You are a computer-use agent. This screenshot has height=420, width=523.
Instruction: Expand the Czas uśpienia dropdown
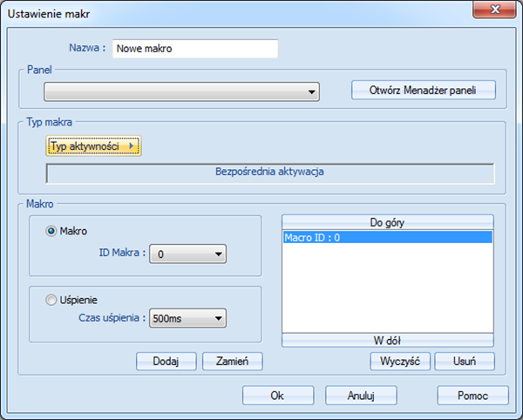point(187,318)
